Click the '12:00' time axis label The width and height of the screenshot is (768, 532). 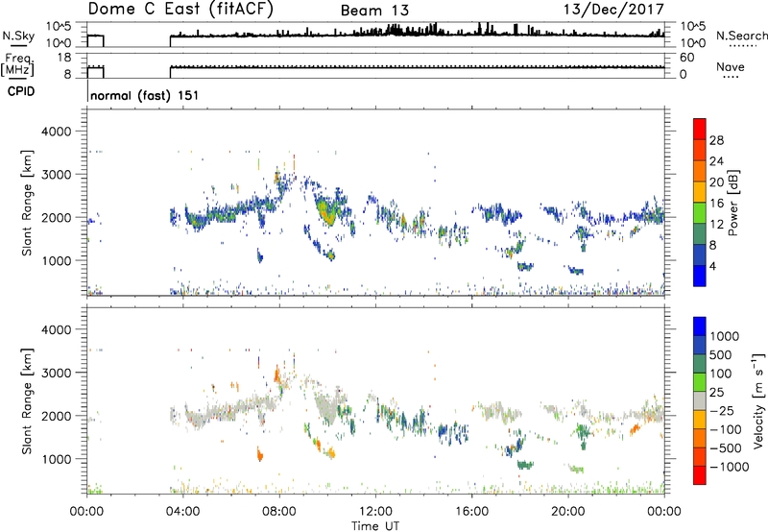point(375,512)
